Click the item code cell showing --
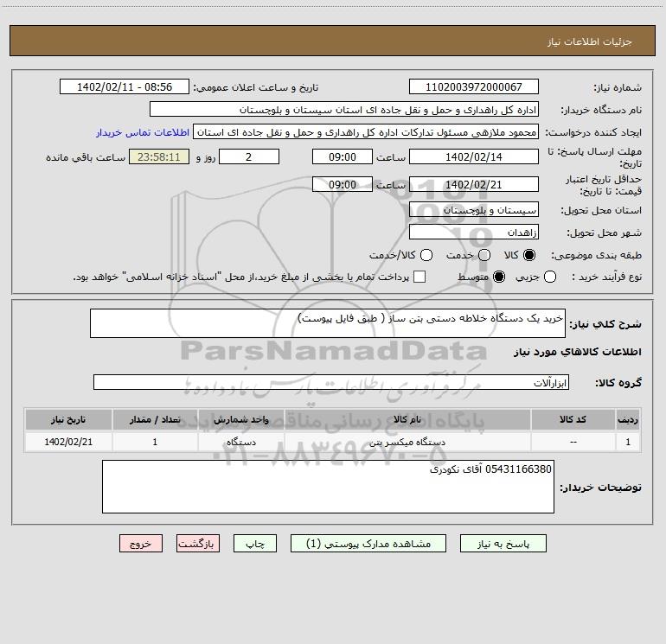 (x=573, y=442)
